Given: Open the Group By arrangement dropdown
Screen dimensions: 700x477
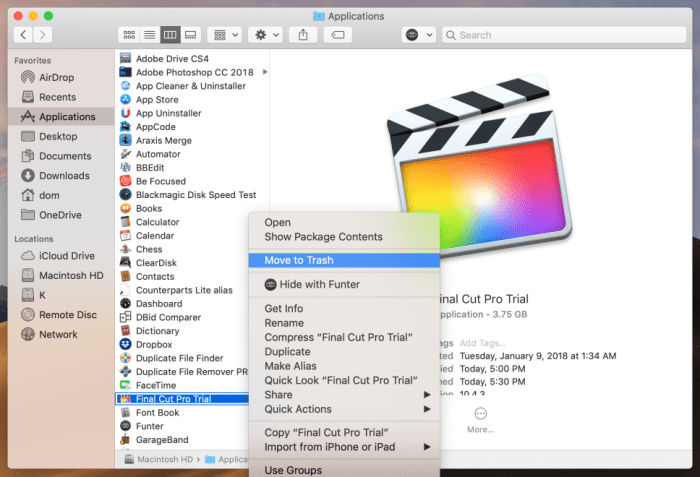Looking at the screenshot, I should point(222,34).
